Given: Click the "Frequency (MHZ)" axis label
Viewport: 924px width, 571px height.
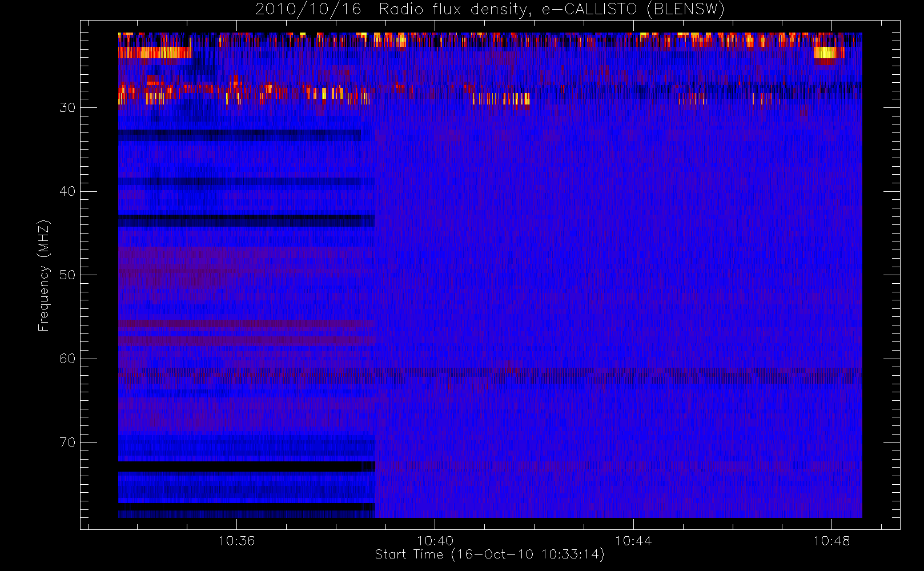Looking at the screenshot, I should click(43, 275).
